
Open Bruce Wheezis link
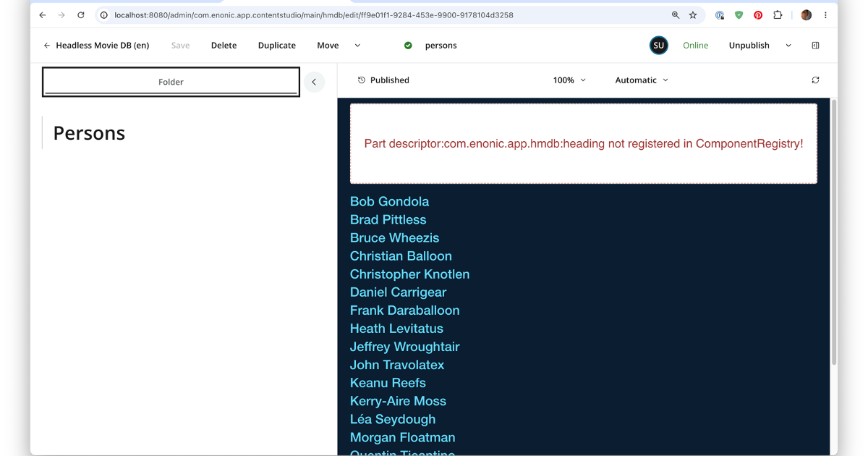pyautogui.click(x=394, y=237)
